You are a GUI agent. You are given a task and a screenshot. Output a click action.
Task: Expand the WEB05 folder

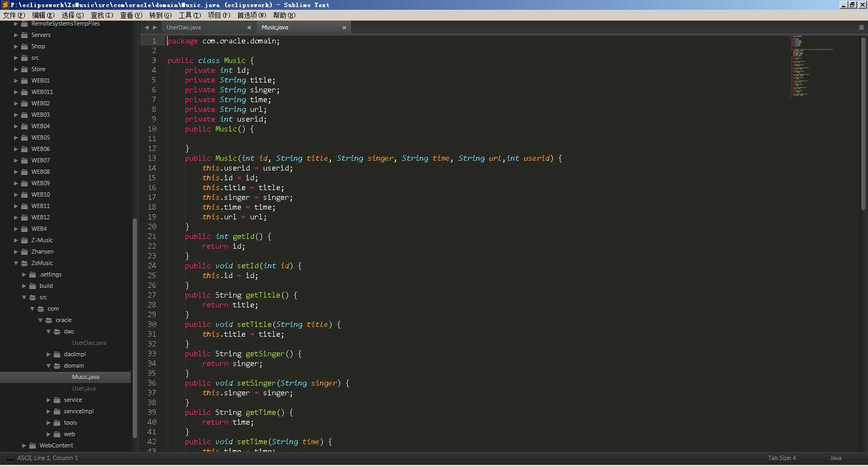[16, 137]
